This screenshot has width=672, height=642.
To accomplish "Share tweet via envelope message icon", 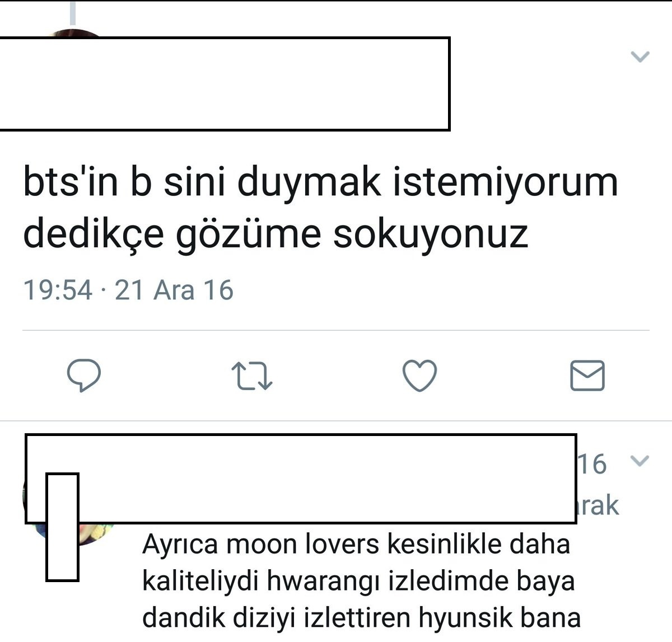I will pos(587,376).
